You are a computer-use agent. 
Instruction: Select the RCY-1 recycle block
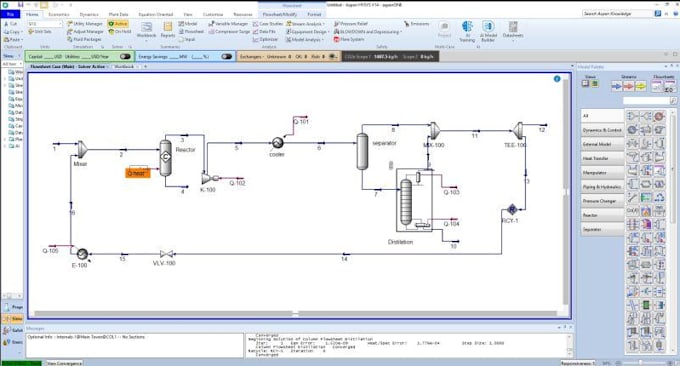(512, 209)
